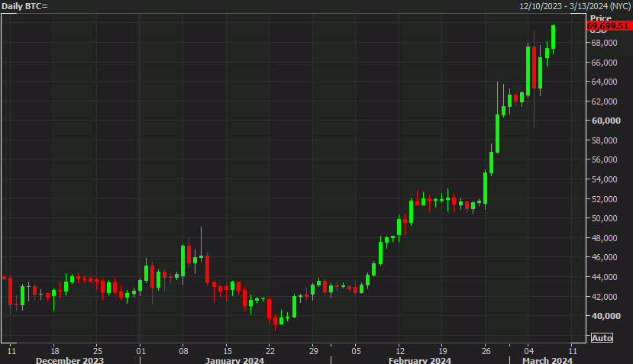633x364 pixels.
Task: Click the 40,000 price axis label
Action: 606,316
